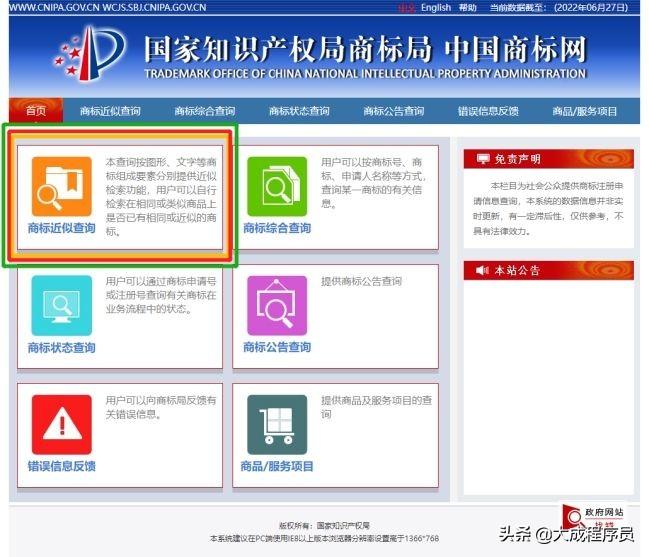Open 商标公告查询 in the navigation bar
The height and width of the screenshot is (557, 649).
pos(394,111)
